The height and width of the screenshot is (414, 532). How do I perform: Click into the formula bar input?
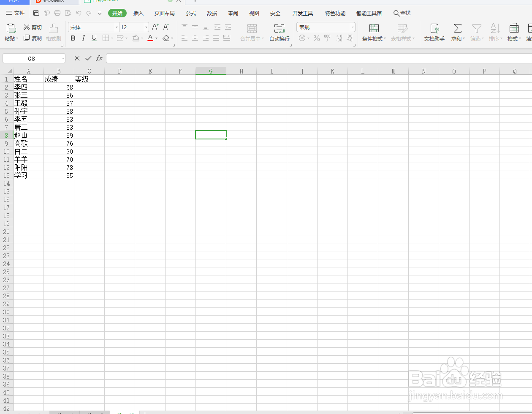[x=319, y=58]
